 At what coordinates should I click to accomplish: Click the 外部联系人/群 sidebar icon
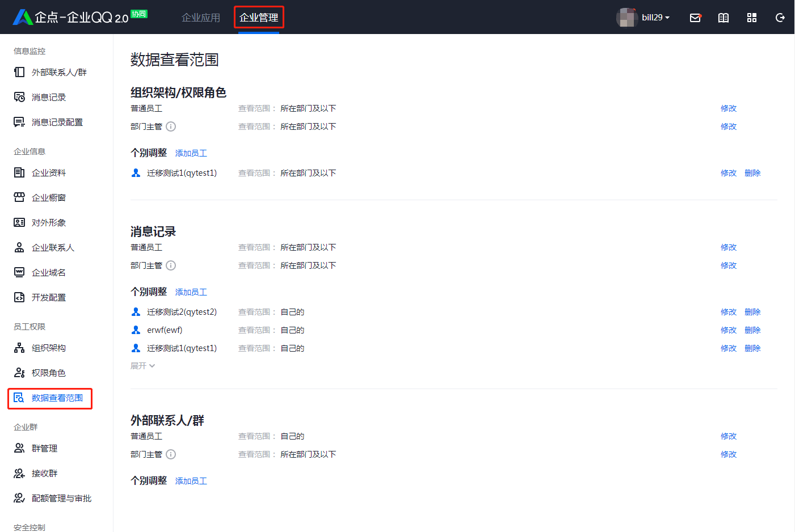[19, 72]
